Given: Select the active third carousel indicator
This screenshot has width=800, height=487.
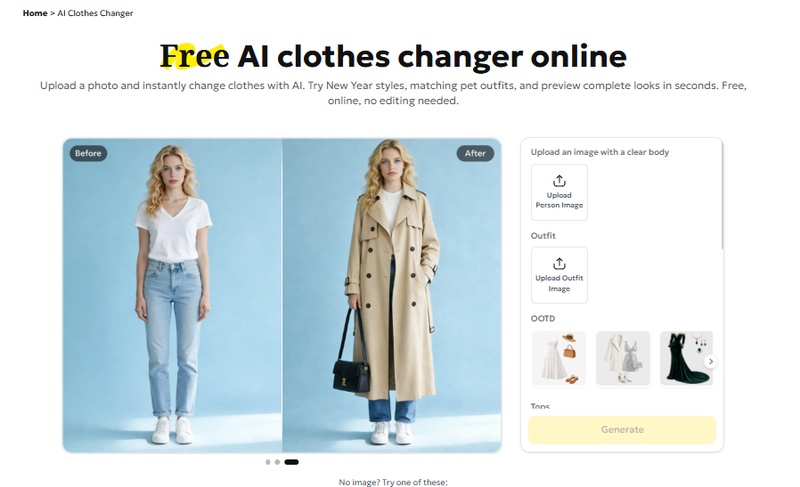Looking at the screenshot, I should 291,462.
